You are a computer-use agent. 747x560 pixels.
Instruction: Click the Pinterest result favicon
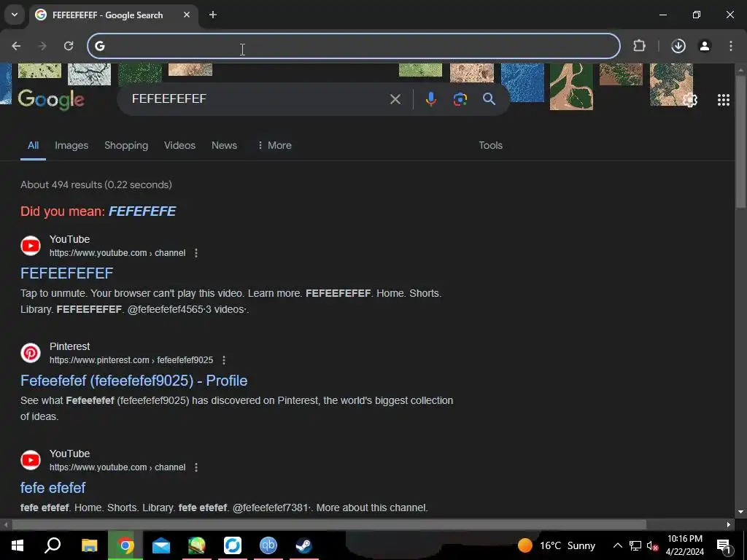pos(31,353)
